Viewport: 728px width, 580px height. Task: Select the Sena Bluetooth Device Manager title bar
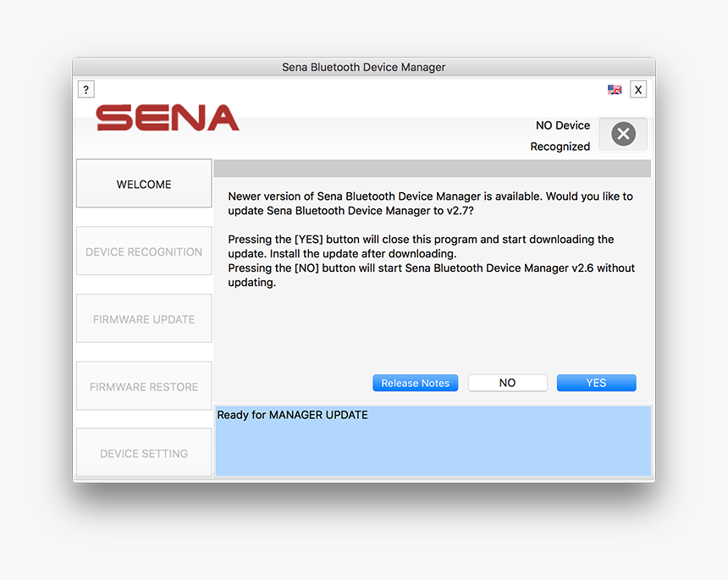(363, 67)
